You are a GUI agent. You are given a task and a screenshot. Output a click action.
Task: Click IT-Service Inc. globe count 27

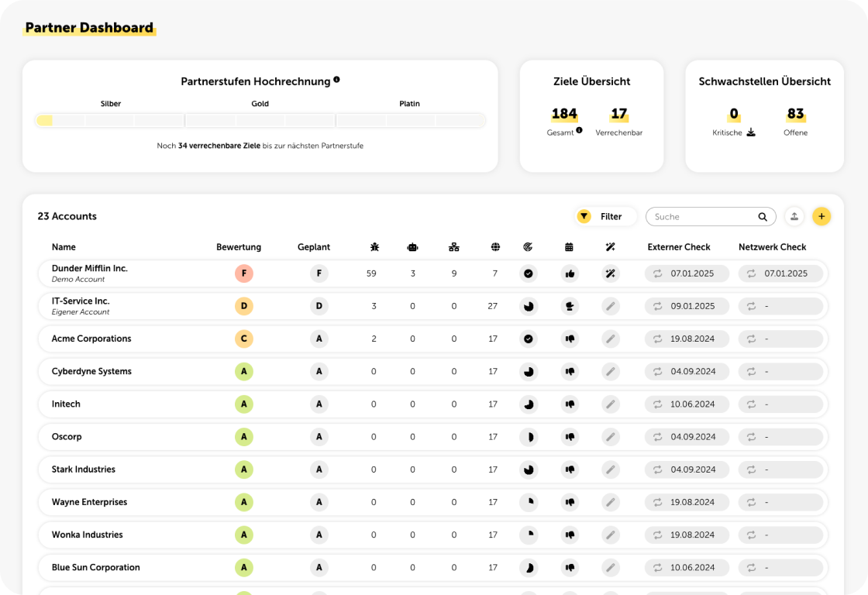(x=493, y=306)
